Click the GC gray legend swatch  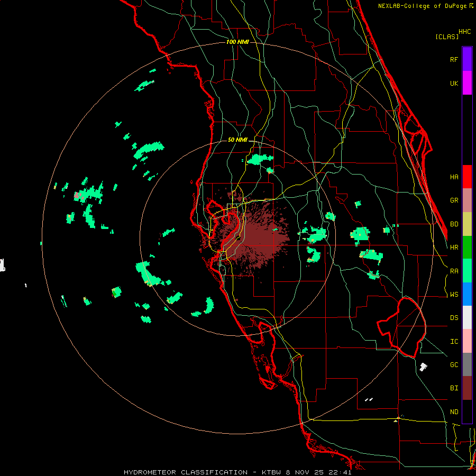tap(467, 364)
